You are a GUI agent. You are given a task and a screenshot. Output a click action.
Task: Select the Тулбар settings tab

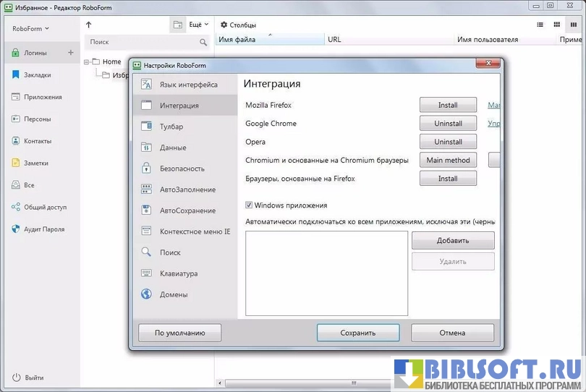coord(171,127)
